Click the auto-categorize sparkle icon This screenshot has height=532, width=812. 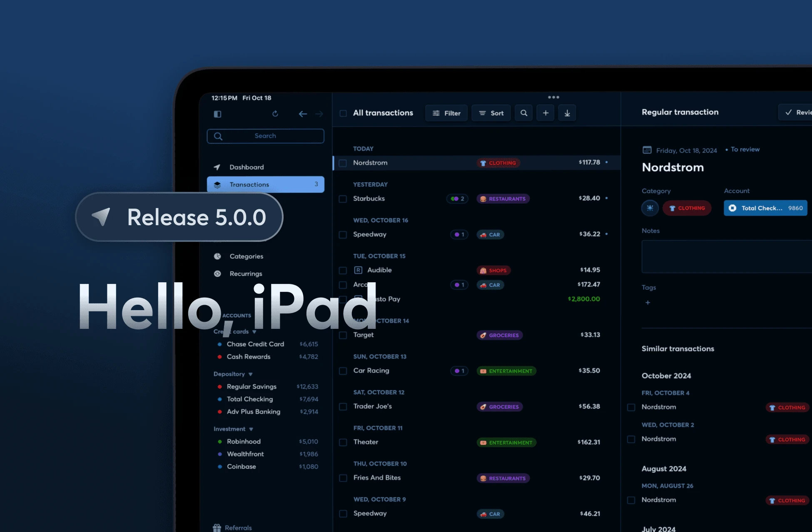[x=650, y=208]
